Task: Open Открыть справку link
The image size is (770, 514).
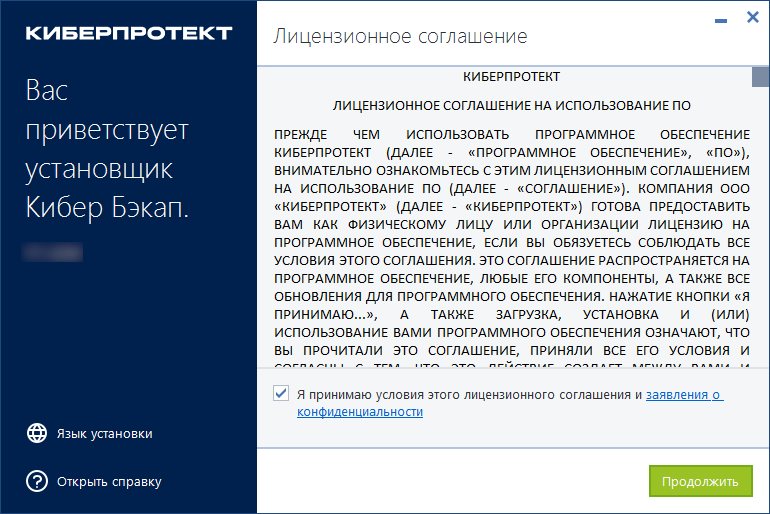Action: coord(109,482)
